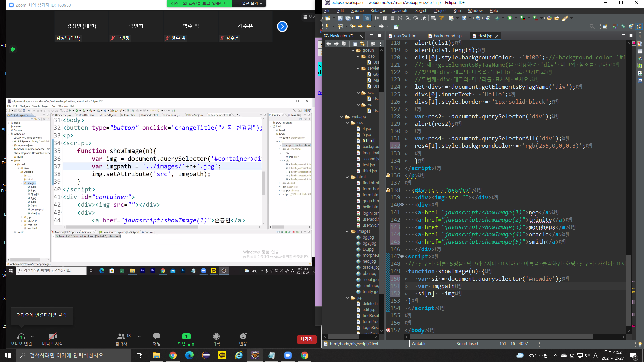Open the Run button dropdown arrow
The image size is (644, 362).
(x=516, y=18)
